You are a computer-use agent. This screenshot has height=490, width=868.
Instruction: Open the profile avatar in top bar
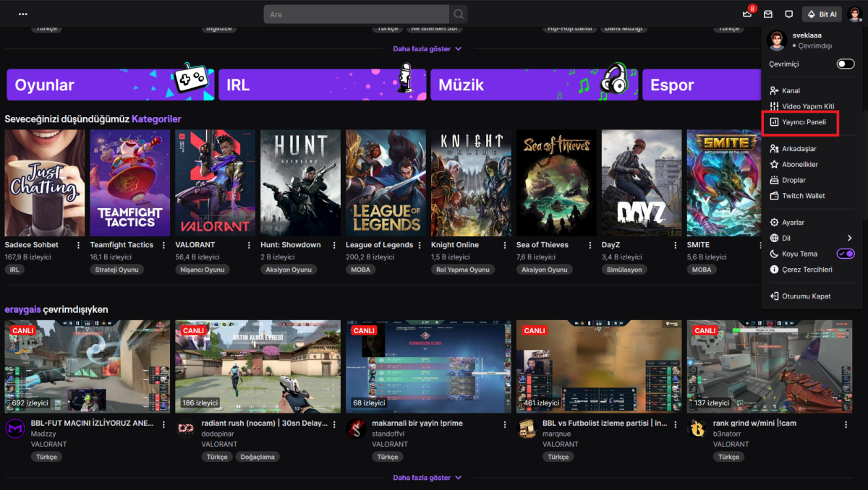(x=854, y=14)
